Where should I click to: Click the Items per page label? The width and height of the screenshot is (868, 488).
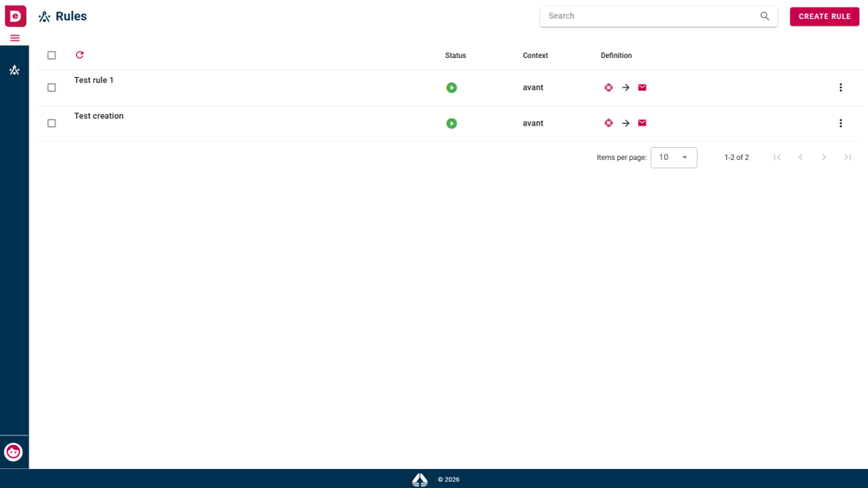pos(622,157)
